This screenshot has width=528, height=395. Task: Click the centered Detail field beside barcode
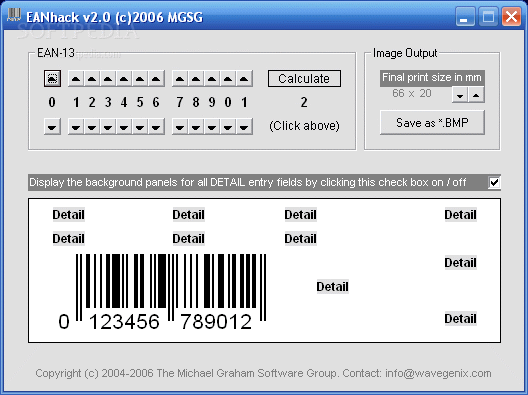click(x=332, y=287)
